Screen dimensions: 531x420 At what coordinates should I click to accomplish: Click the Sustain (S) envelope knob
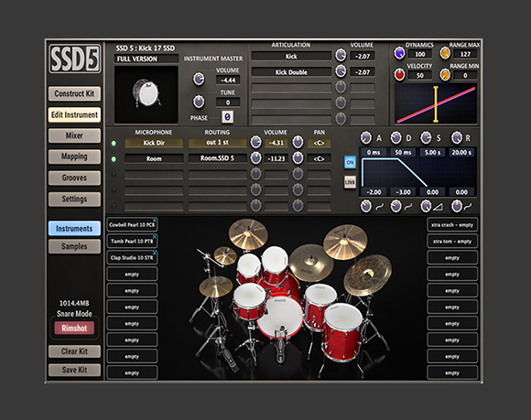click(426, 138)
